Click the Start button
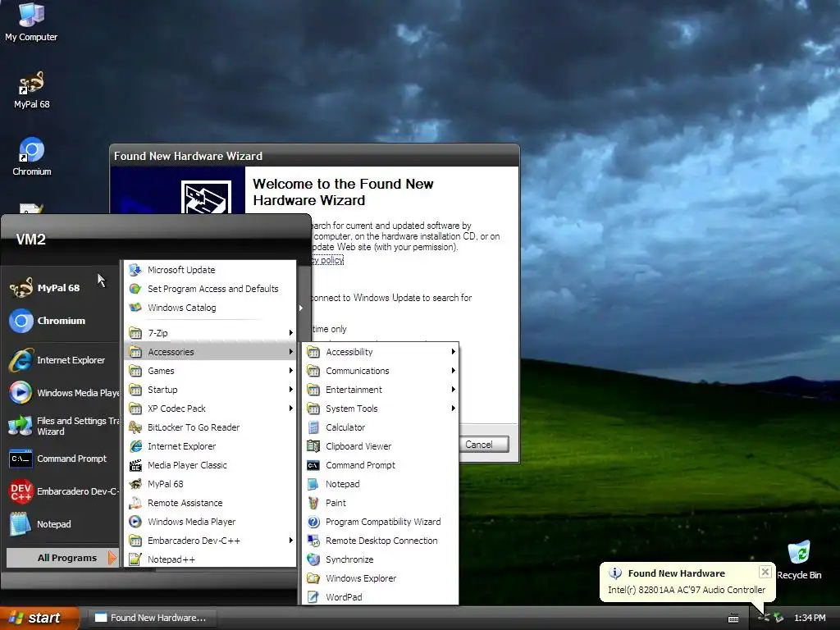The width and height of the screenshot is (840, 630). pyautogui.click(x=39, y=618)
